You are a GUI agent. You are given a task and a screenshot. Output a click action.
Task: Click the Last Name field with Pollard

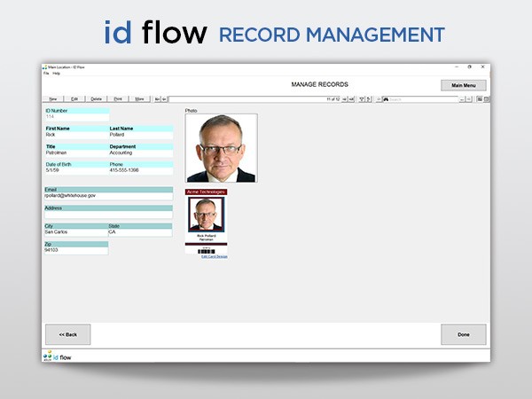pyautogui.click(x=141, y=135)
